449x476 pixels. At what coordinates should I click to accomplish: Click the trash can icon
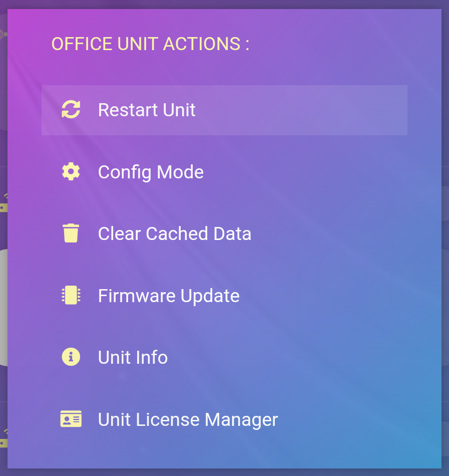[71, 233]
